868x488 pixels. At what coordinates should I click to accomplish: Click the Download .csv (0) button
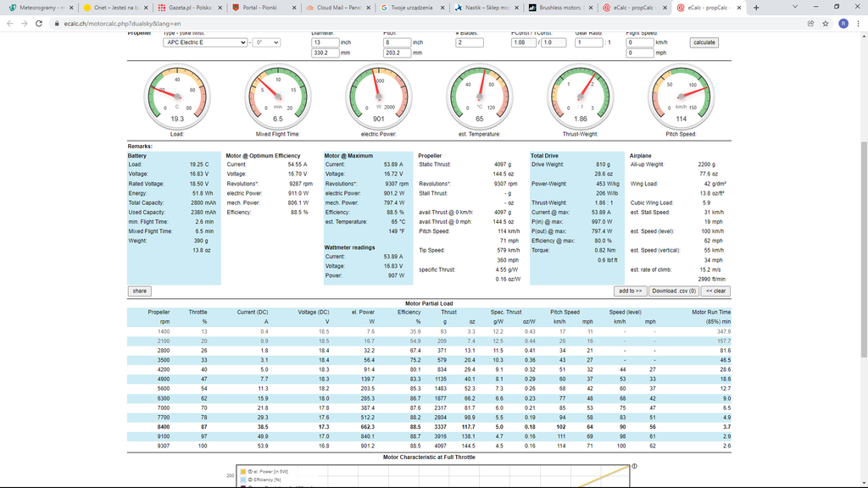(x=674, y=291)
